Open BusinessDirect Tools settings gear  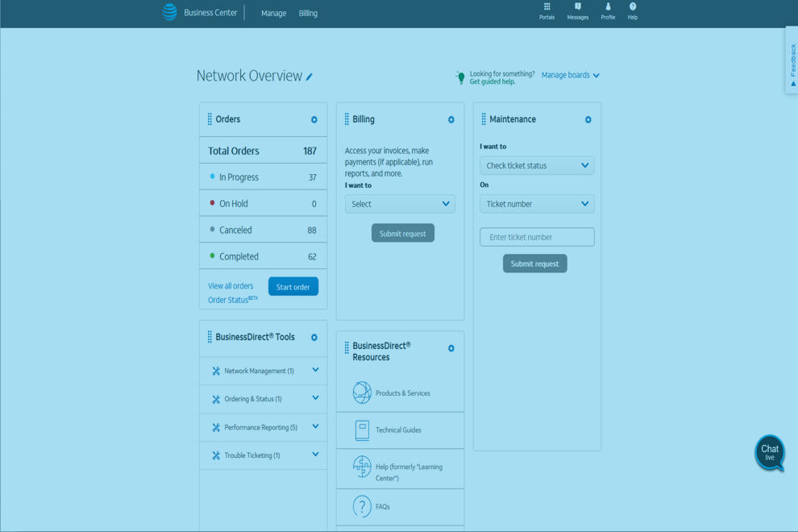(314, 338)
